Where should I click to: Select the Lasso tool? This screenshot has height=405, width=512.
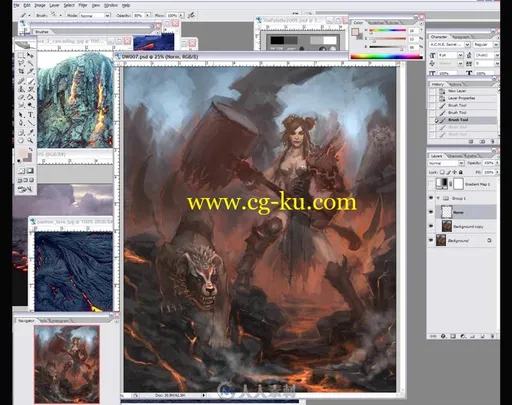[x=21, y=63]
